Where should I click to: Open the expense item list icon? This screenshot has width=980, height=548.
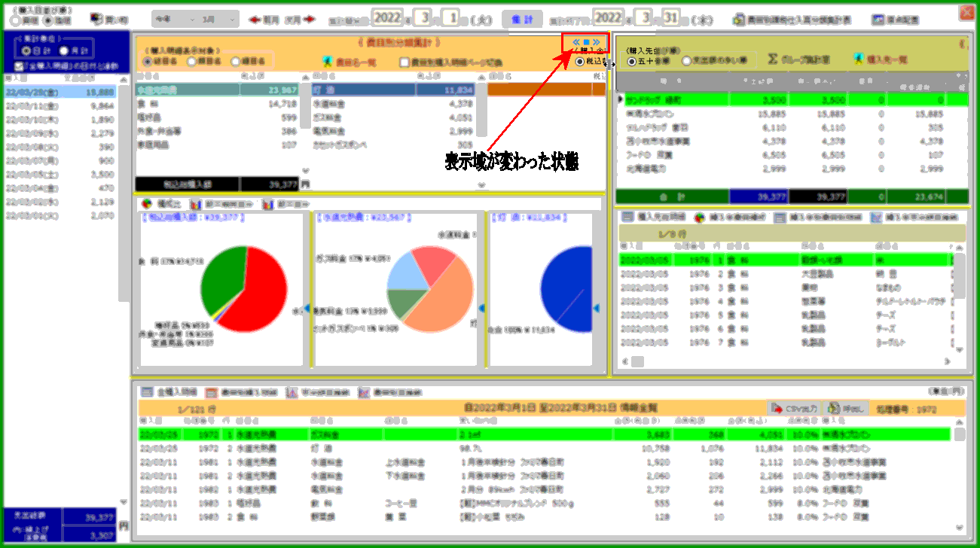[x=327, y=62]
